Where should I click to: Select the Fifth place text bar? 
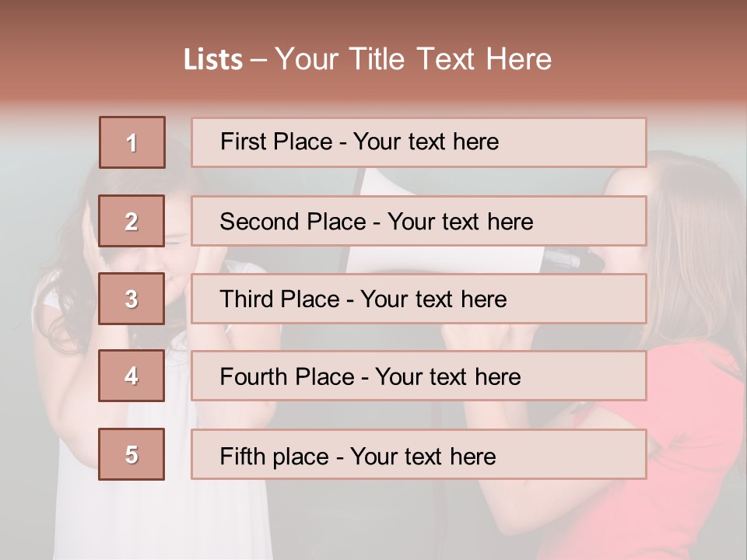[419, 454]
